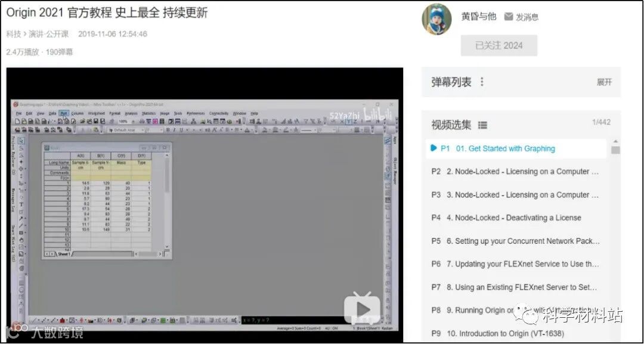
Task: Click the C(Y) column header in Book1
Action: click(121, 156)
